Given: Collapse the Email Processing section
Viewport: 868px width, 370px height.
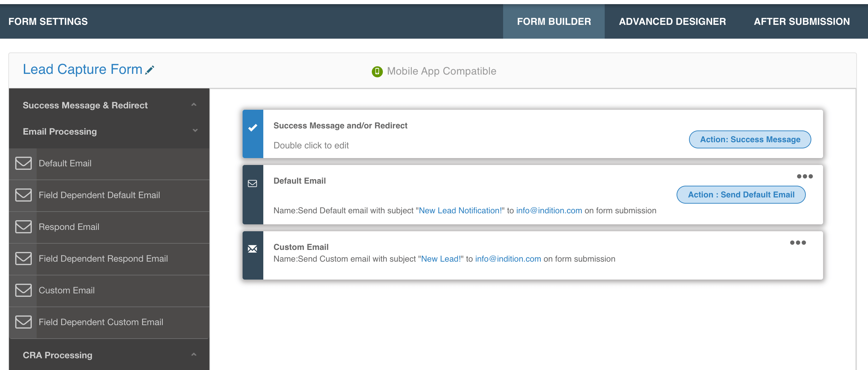Looking at the screenshot, I should tap(195, 131).
